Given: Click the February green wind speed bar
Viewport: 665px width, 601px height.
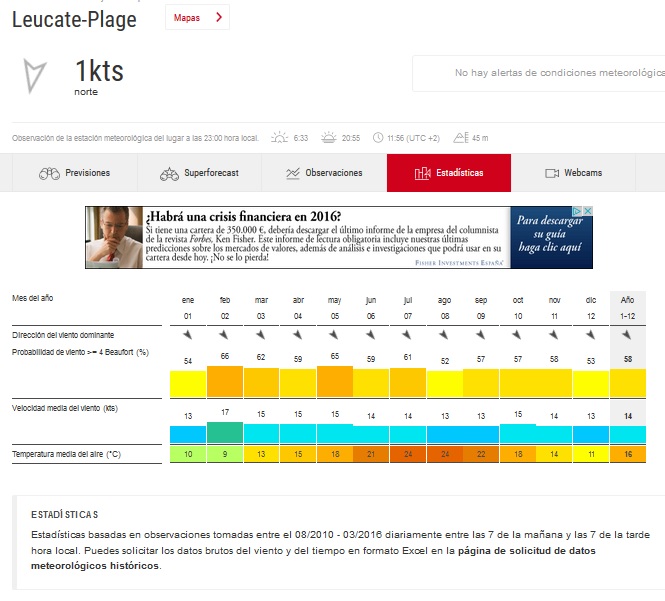Looking at the screenshot, I should click(x=225, y=433).
